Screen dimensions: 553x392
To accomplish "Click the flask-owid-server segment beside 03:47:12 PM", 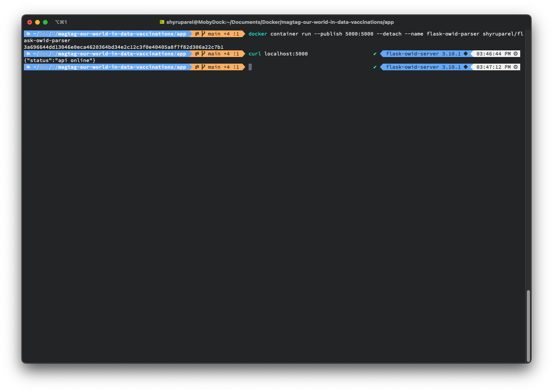I will tap(423, 67).
